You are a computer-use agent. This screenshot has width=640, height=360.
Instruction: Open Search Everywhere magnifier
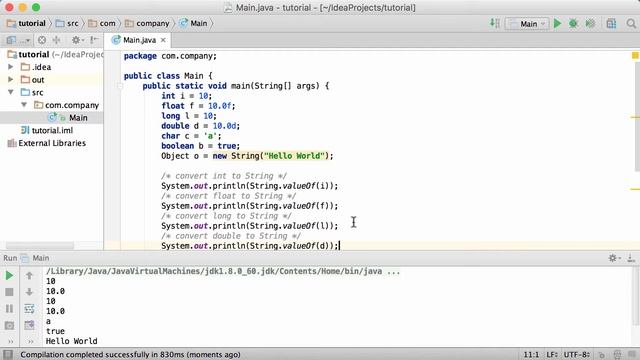pos(631,24)
